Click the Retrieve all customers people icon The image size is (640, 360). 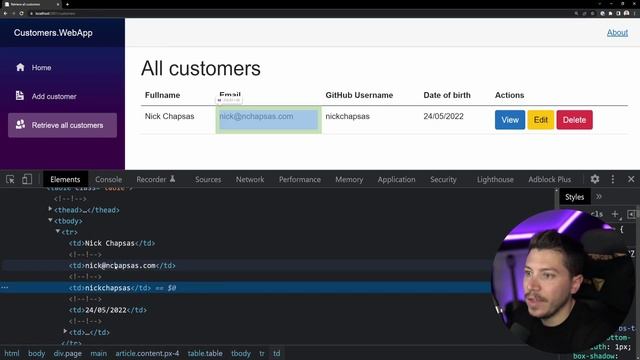point(20,124)
